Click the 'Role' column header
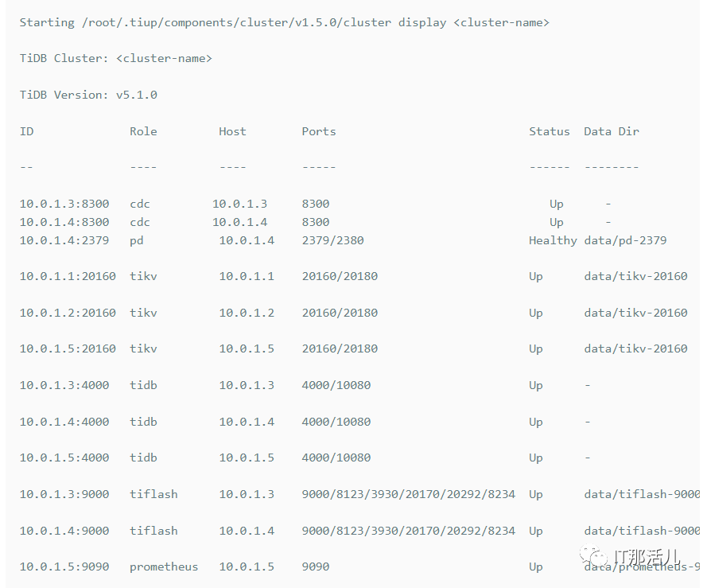The image size is (703, 588). click(x=143, y=131)
